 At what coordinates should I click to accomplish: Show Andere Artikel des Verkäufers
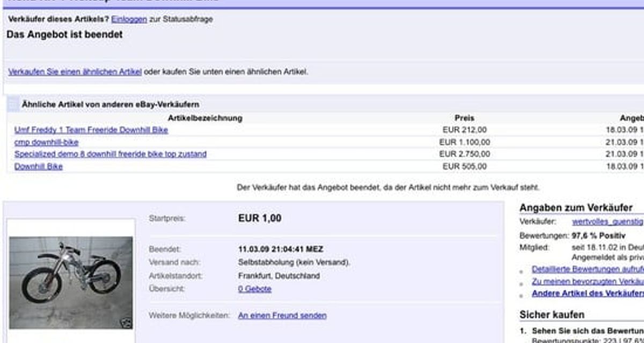pos(588,293)
